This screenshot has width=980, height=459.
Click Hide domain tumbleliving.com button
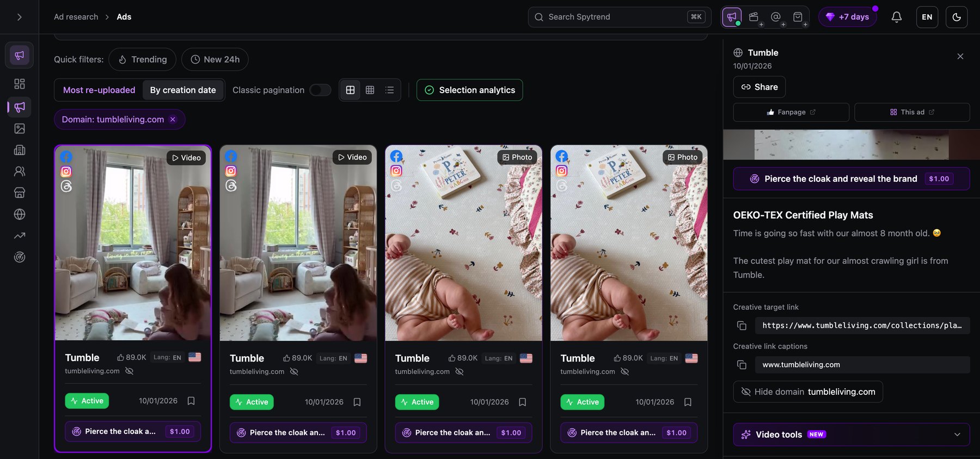click(x=808, y=392)
